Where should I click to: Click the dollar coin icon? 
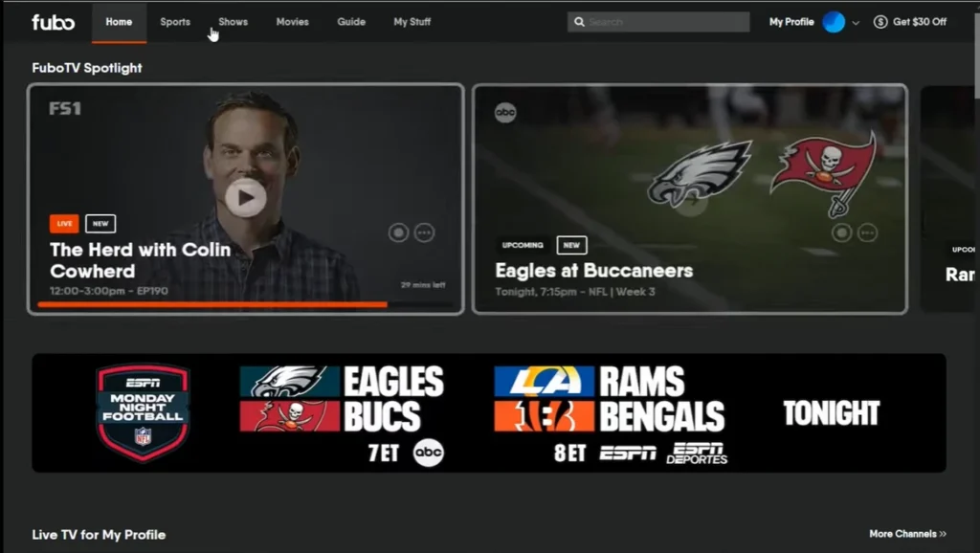pos(880,22)
